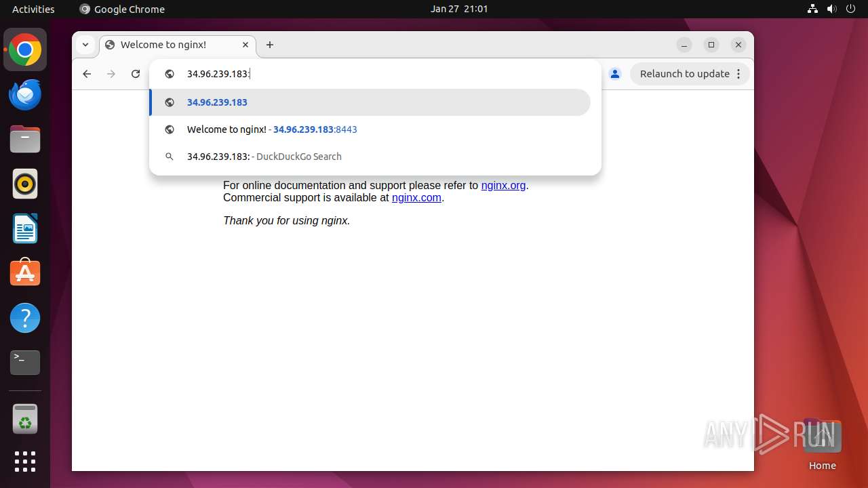Minimize the Chrome window
The image size is (868, 488).
(x=684, y=45)
